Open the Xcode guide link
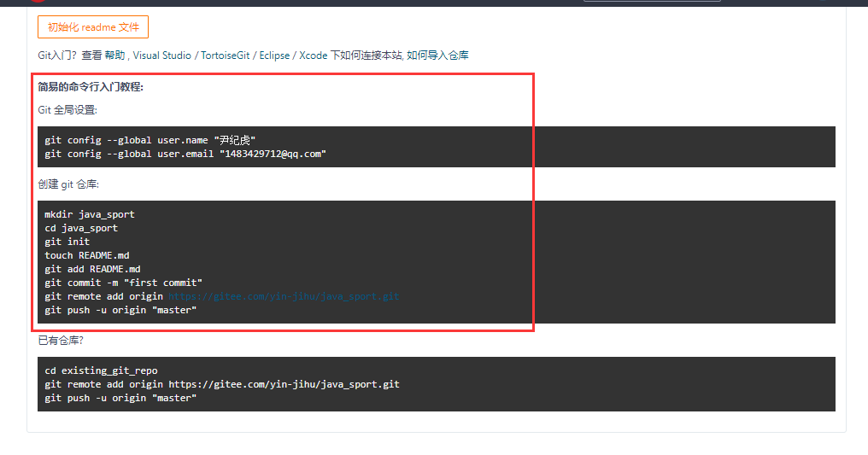868x455 pixels. point(314,55)
